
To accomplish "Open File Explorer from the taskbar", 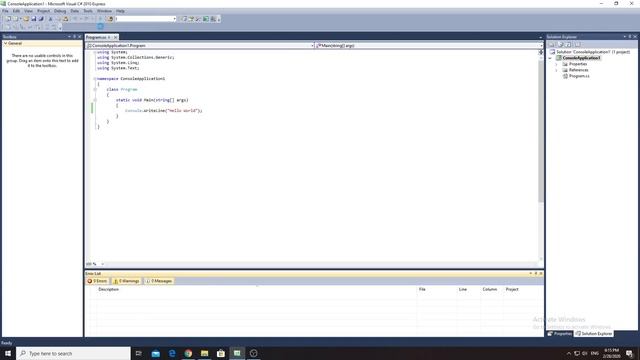I will (204, 353).
